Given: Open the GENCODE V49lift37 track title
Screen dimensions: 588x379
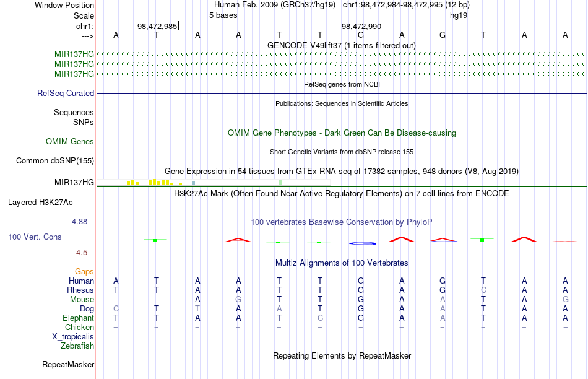Looking at the screenshot, I should coord(342,45).
